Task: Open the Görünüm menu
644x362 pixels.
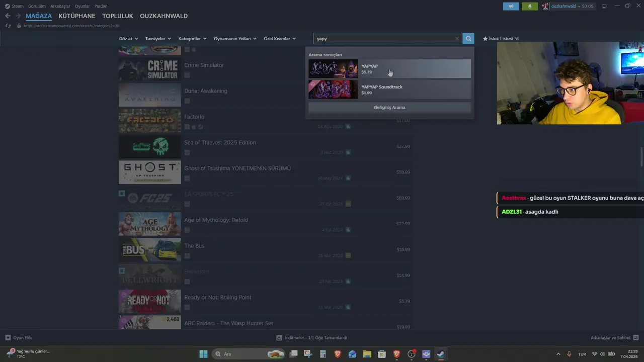Action: click(x=37, y=6)
